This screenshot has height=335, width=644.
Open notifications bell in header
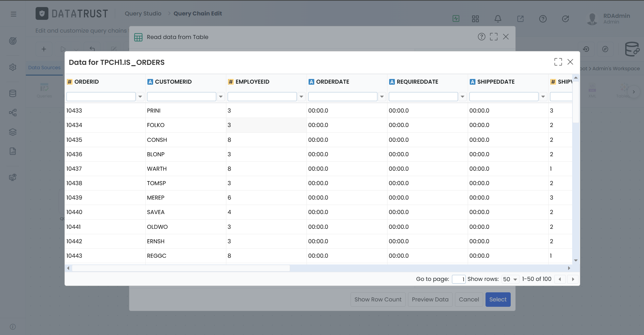(x=498, y=19)
